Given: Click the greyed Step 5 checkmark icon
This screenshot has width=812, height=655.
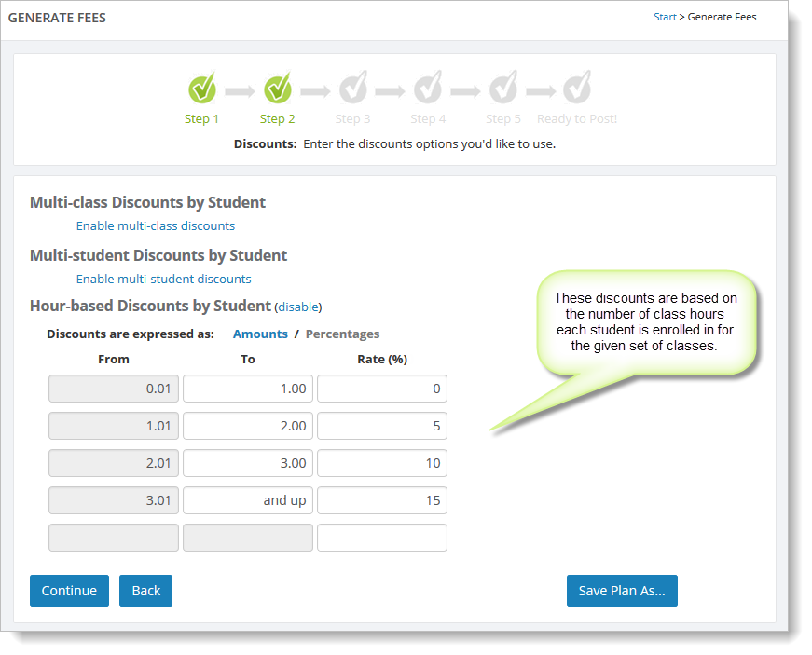Looking at the screenshot, I should pyautogui.click(x=503, y=88).
